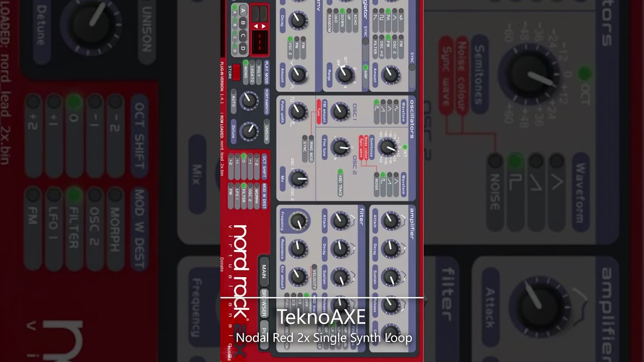The image size is (644, 362).
Task: Set play mode to MONO
Action: (x=246, y=72)
